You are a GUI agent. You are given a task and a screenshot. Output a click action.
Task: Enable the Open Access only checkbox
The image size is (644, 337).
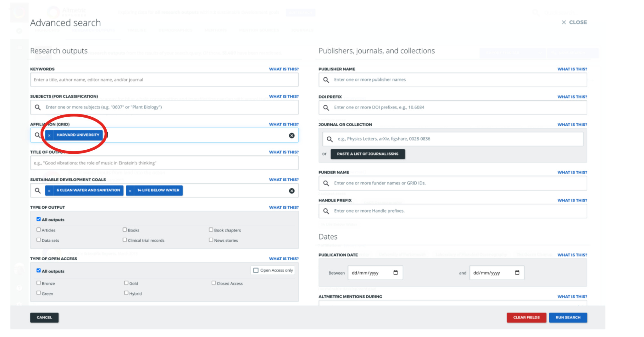(x=256, y=270)
